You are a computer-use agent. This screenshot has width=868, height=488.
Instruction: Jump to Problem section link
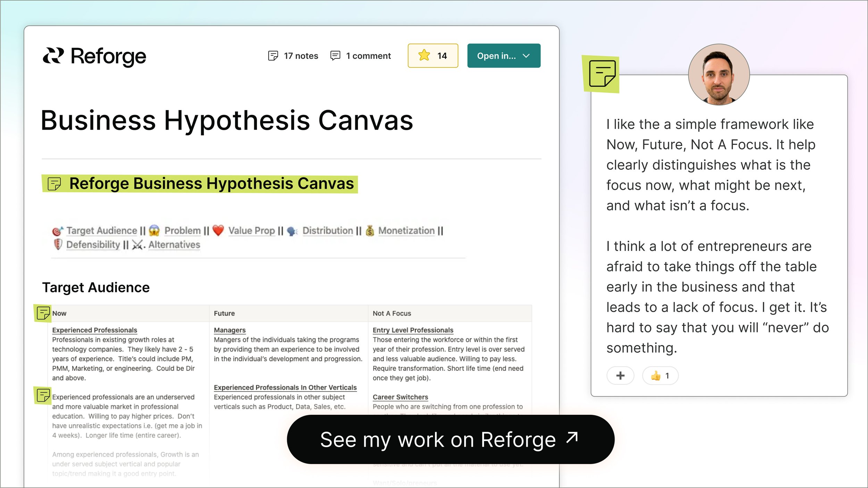pyautogui.click(x=183, y=230)
